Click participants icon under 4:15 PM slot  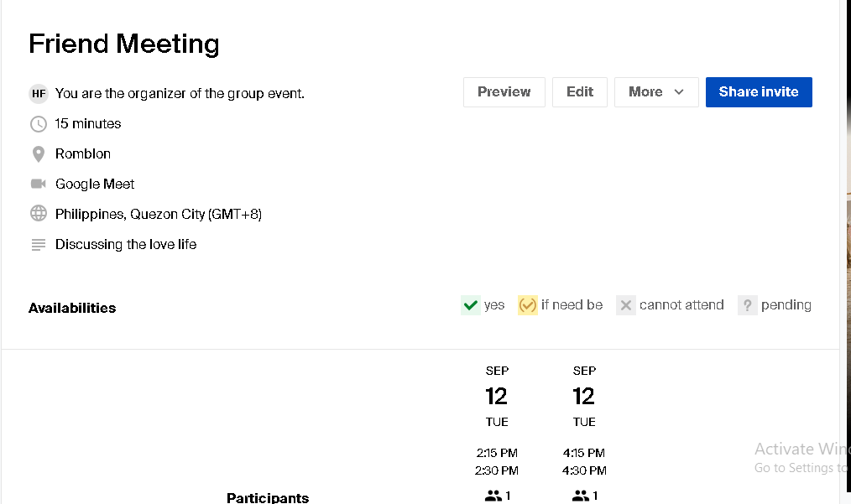point(581,496)
